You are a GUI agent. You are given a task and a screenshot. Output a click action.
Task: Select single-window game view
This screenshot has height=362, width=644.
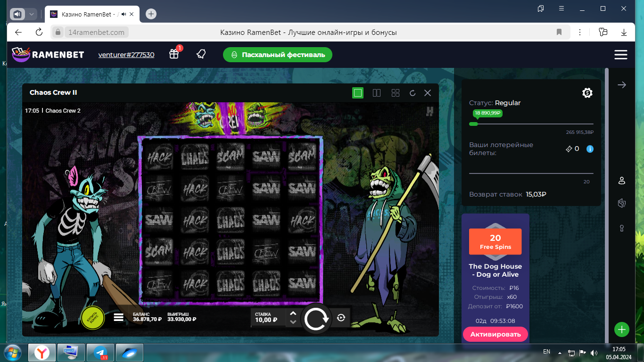[x=358, y=93]
